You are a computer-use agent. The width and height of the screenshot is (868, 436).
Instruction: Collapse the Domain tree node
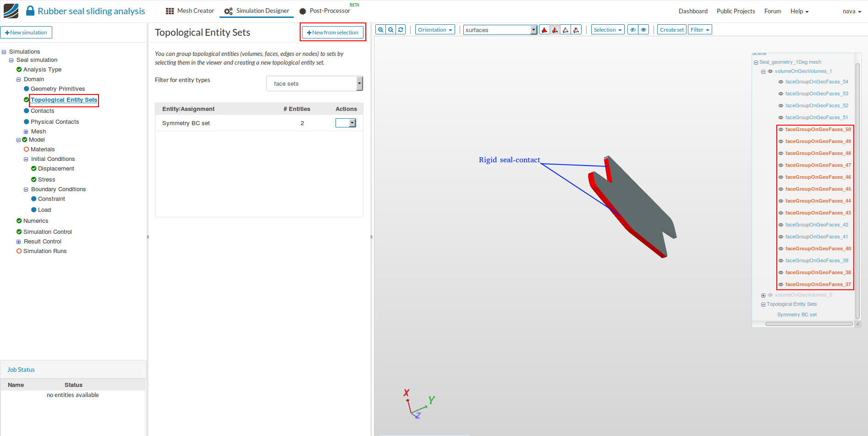coord(19,79)
